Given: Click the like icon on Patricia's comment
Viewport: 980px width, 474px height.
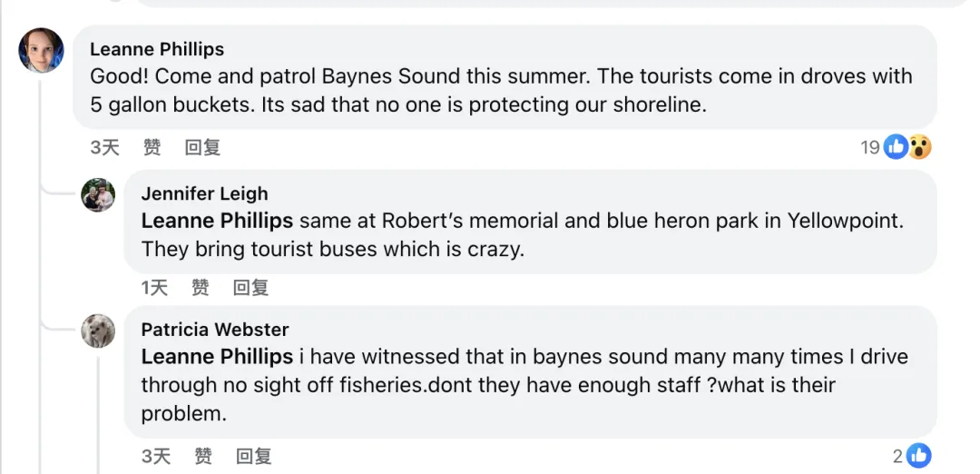Looking at the screenshot, I should (918, 456).
